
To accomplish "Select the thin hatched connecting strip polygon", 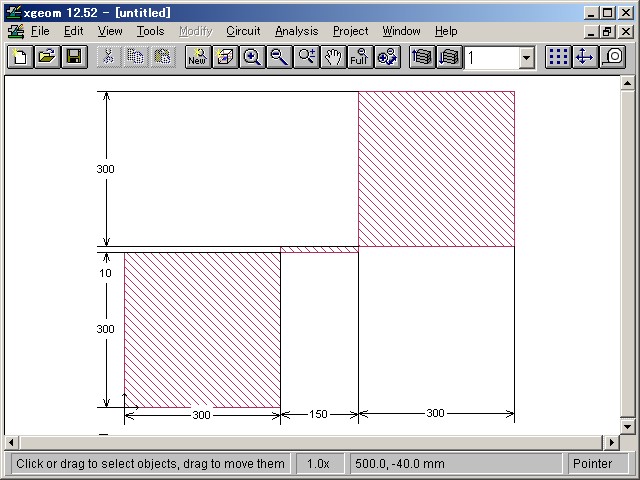I will (x=319, y=249).
